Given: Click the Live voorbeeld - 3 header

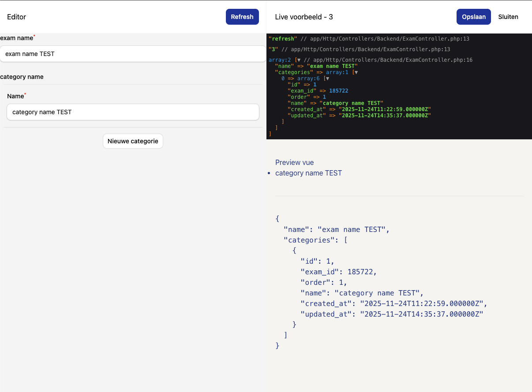Looking at the screenshot, I should coord(303,17).
